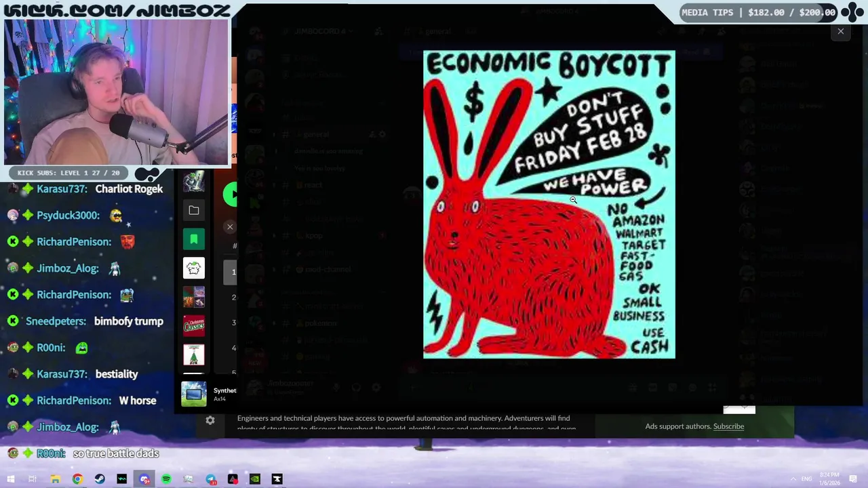
Task: Close the Discord image preview overlay
Action: coord(840,31)
